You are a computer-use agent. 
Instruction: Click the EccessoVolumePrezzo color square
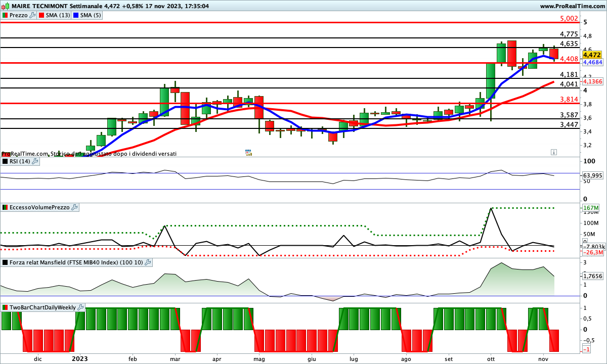(x=6, y=207)
